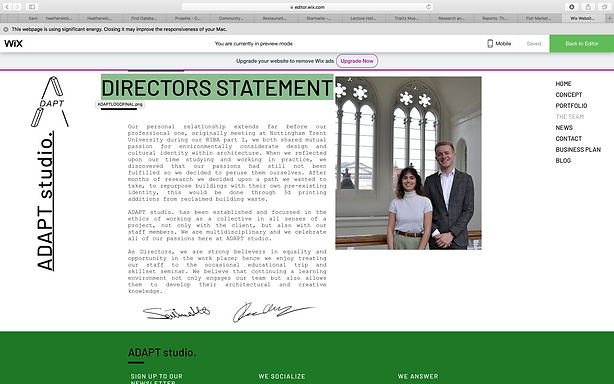
Task: Dismiss the significant energy warning icon
Action: click(x=6, y=29)
